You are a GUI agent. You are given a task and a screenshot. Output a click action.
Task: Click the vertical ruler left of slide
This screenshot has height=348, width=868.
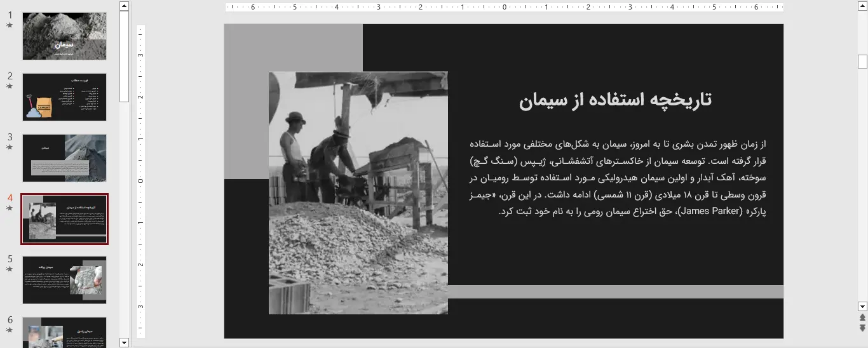[x=141, y=181]
